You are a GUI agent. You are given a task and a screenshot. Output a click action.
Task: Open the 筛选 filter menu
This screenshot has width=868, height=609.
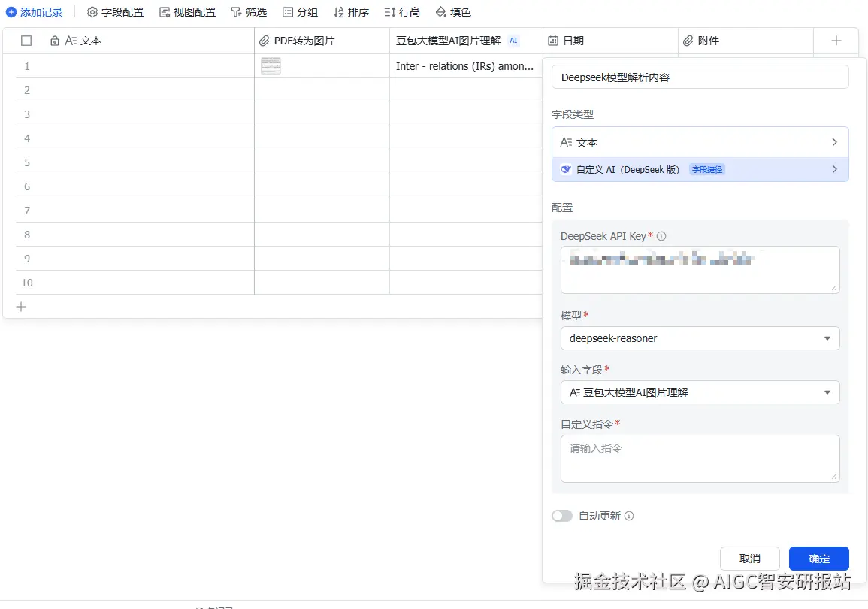tap(249, 12)
